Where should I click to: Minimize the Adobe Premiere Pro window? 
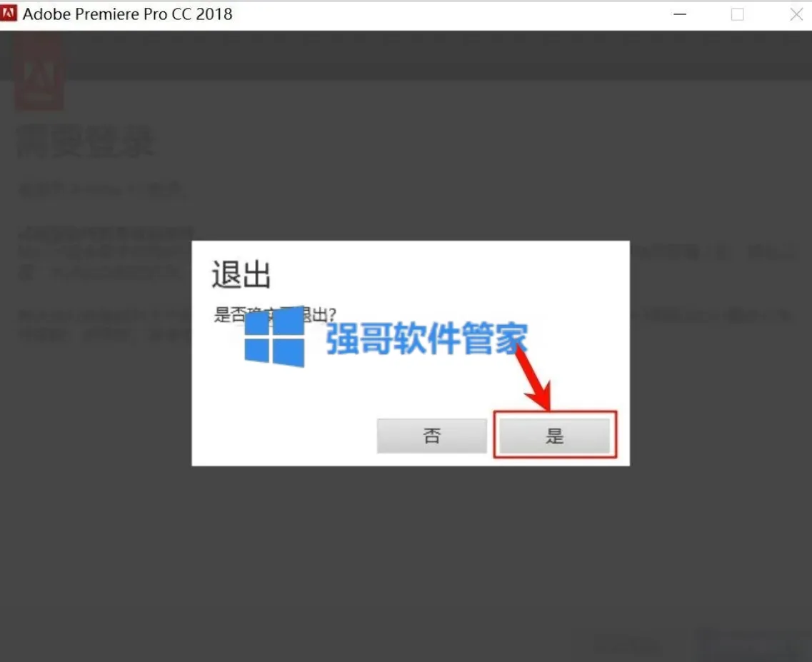click(x=680, y=14)
